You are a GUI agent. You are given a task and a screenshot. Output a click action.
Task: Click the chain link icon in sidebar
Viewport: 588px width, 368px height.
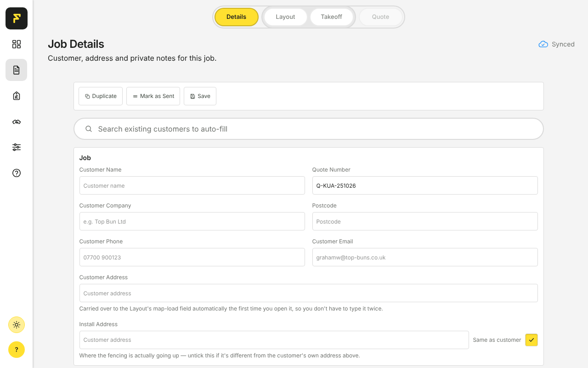tap(17, 122)
